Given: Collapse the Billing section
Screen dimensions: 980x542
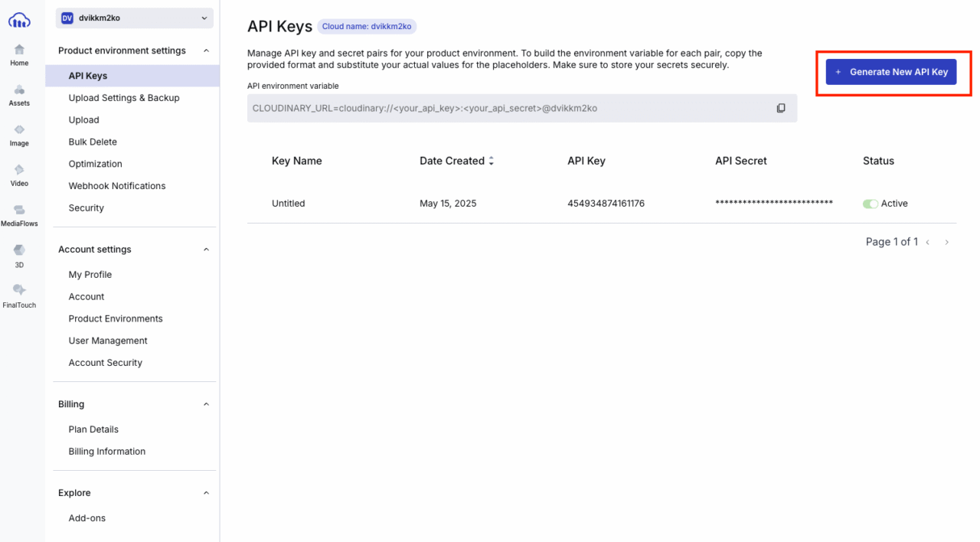Looking at the screenshot, I should 206,404.
